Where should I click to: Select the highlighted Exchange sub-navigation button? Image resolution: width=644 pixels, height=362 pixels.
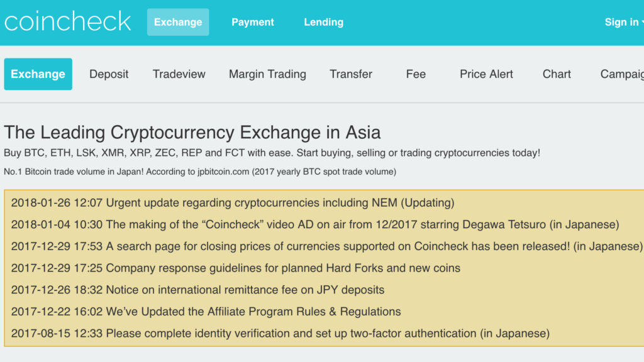click(x=38, y=74)
